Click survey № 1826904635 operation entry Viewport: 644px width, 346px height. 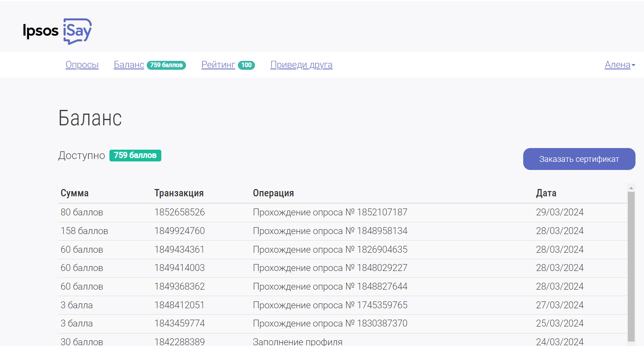tap(330, 250)
